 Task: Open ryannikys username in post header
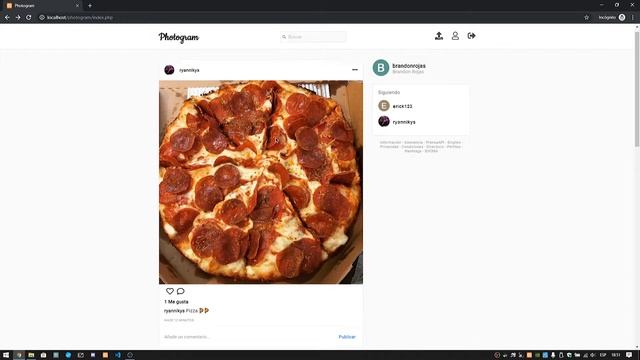[x=189, y=70]
